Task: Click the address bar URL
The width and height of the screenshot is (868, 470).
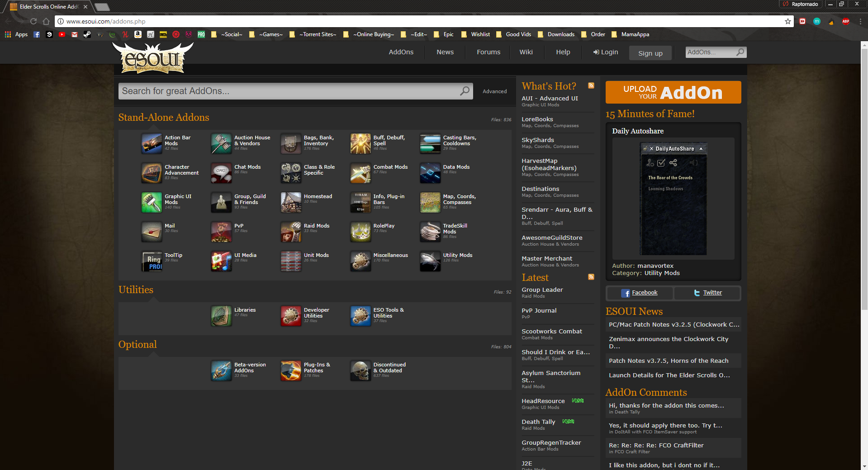Action: pyautogui.click(x=106, y=21)
